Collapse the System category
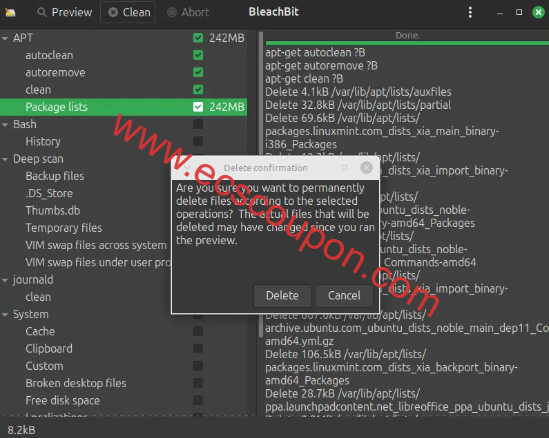549x438 pixels. [5, 315]
